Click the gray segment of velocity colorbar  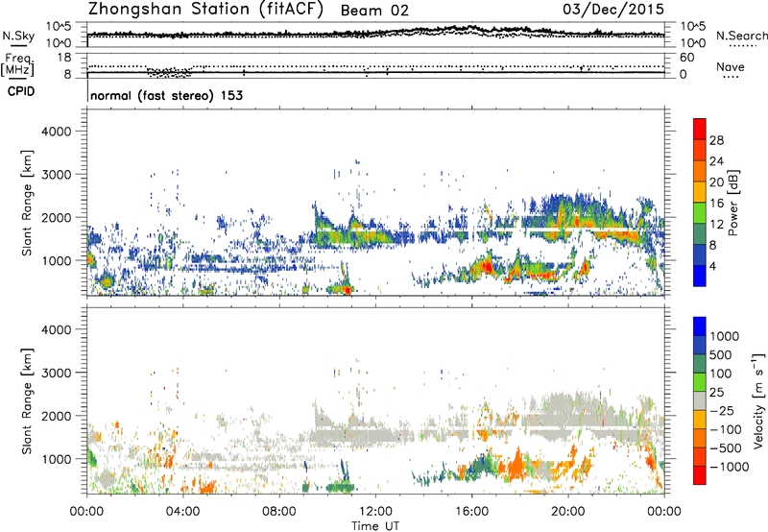(x=700, y=401)
